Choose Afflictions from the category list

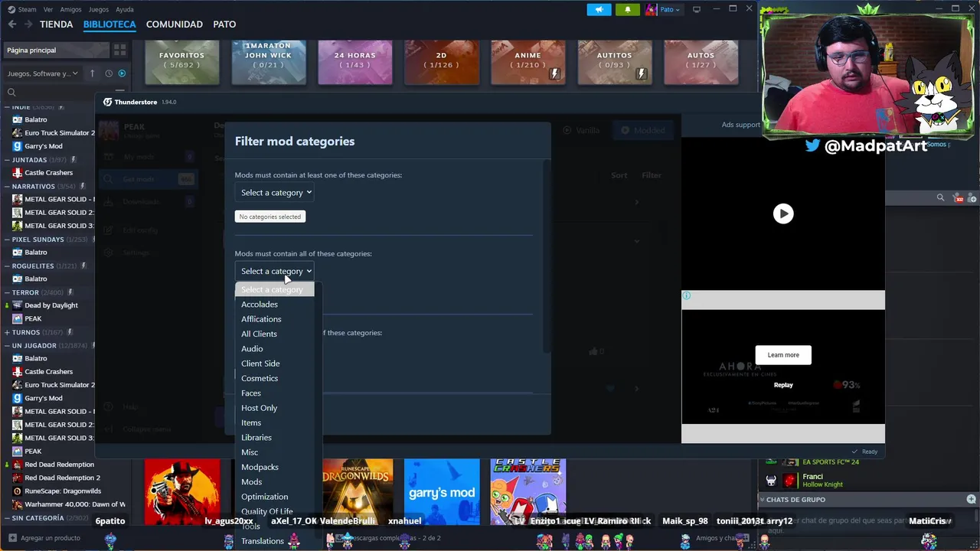[261, 319]
